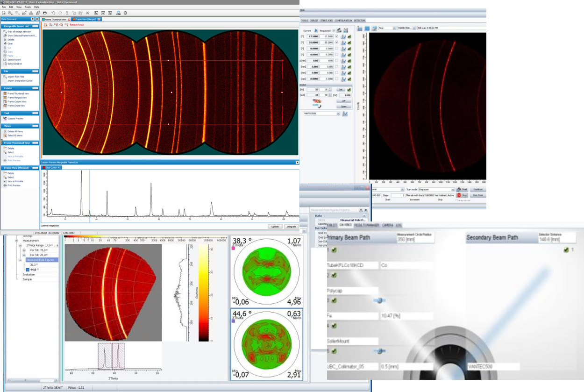584x392 pixels.
Task: Open the Help menu in EVA
Action: pos(36,7)
